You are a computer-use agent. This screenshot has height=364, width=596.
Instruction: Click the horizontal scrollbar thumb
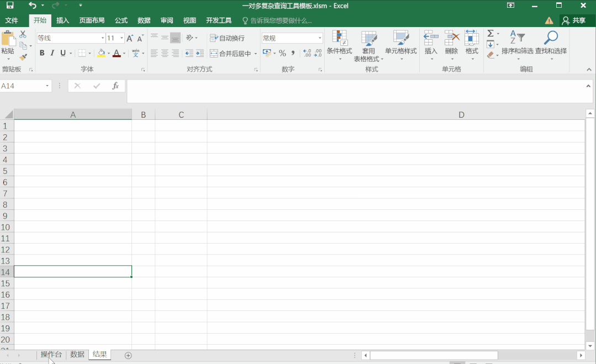pos(434,355)
